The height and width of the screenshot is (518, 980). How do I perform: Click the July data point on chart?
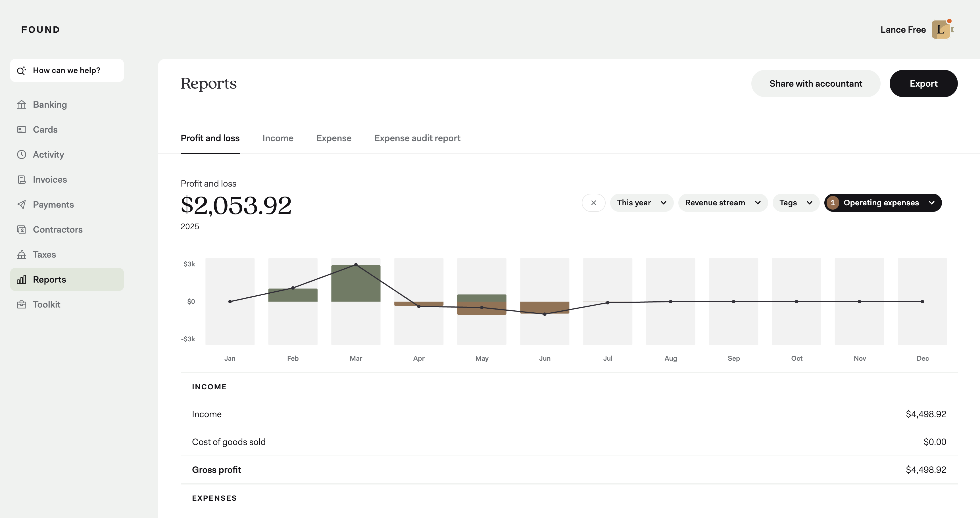click(608, 303)
